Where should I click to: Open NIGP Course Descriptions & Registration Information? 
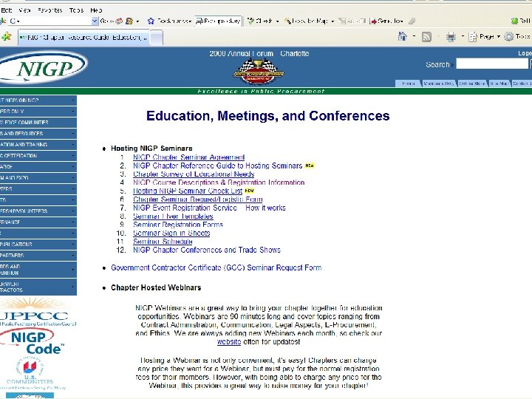(219, 183)
